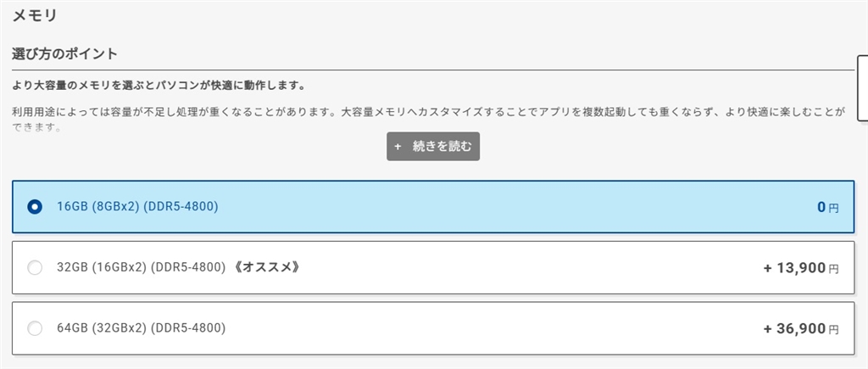Click empty space in the 32GB option row
The image size is (868, 369).
pyautogui.click(x=526, y=268)
